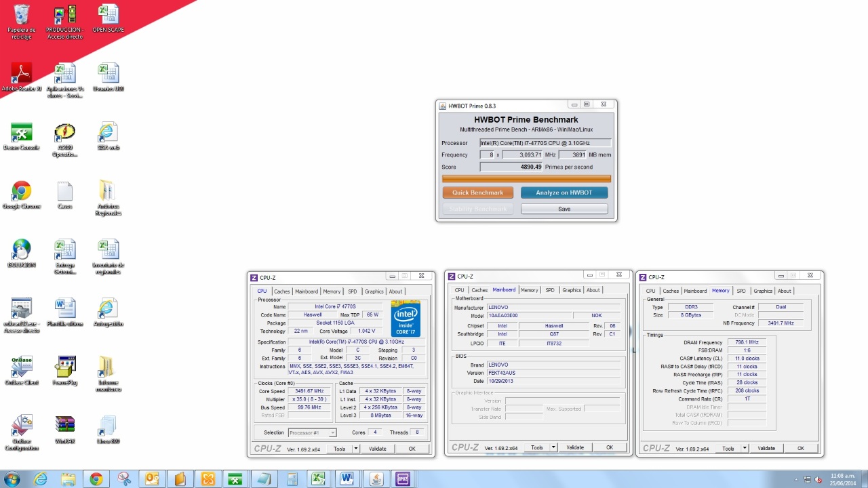Click the Multiplier value x 35.0

(309, 399)
